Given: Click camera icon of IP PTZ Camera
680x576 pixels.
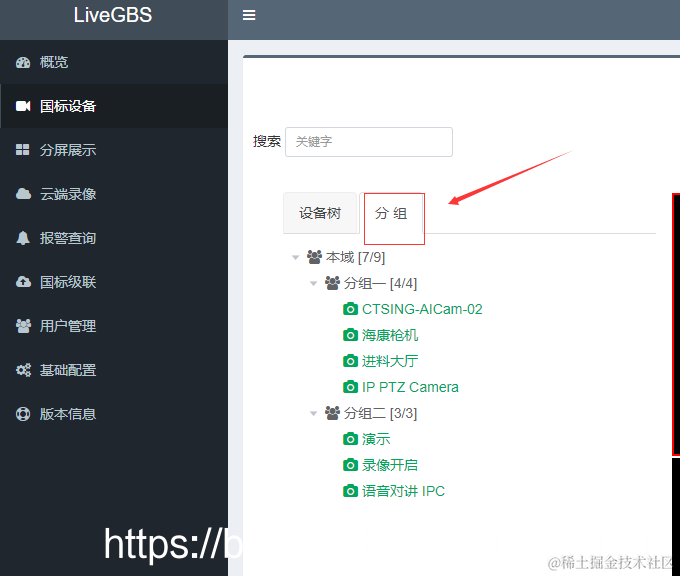Looking at the screenshot, I should (x=350, y=387).
